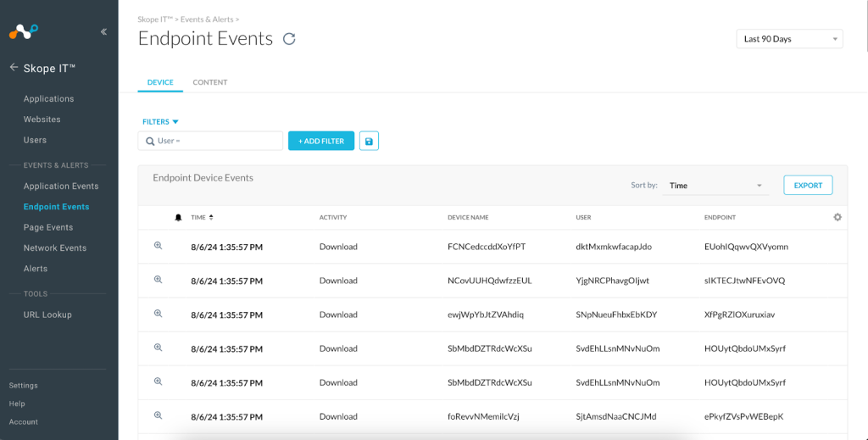View details of FCNCedccddXoYfPT event

pyautogui.click(x=158, y=246)
